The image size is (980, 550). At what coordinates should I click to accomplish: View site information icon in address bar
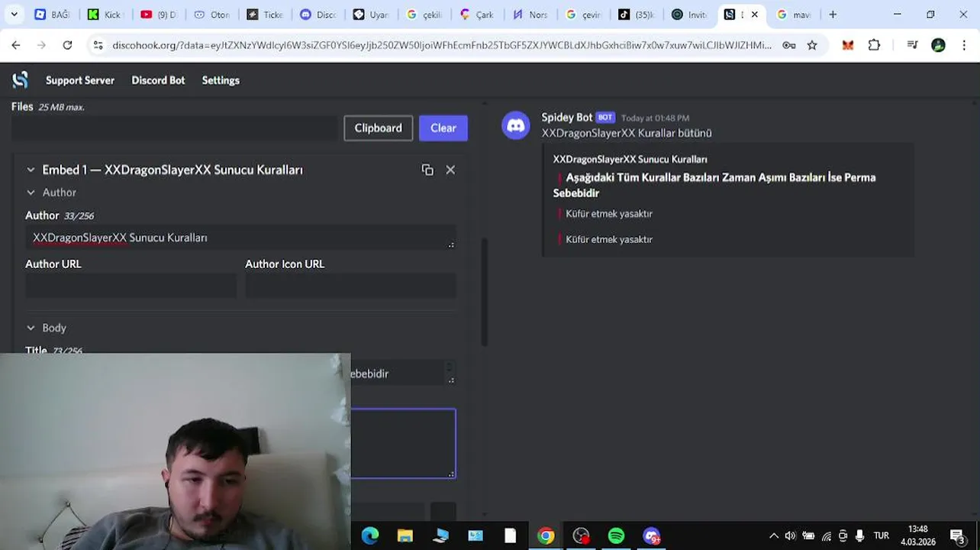pos(98,45)
